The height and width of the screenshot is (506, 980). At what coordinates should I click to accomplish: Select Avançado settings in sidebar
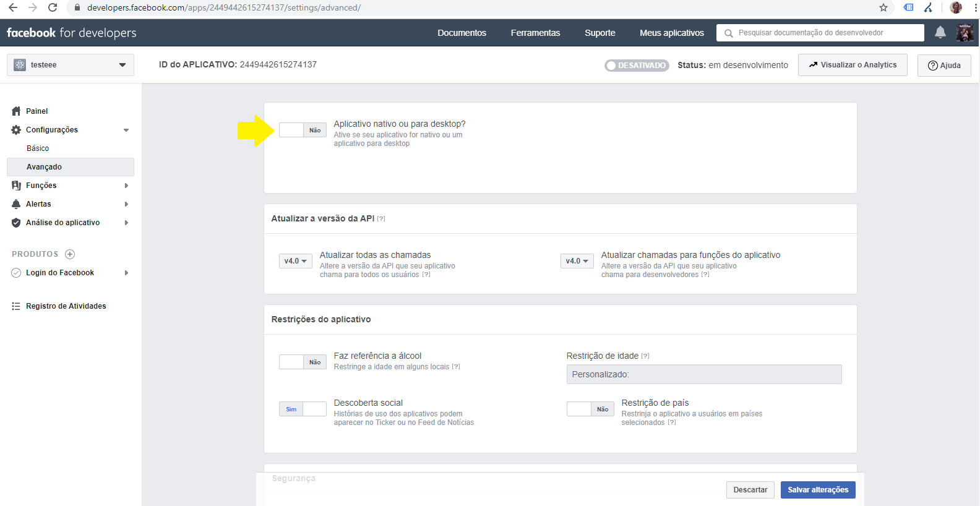(x=71, y=167)
